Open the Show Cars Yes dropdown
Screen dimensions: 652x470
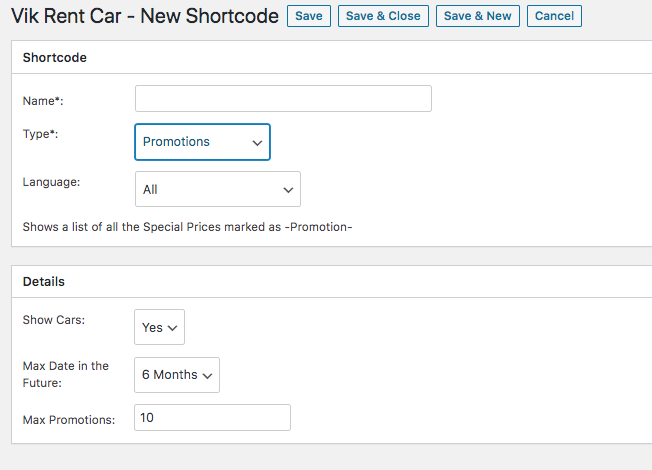(x=159, y=327)
